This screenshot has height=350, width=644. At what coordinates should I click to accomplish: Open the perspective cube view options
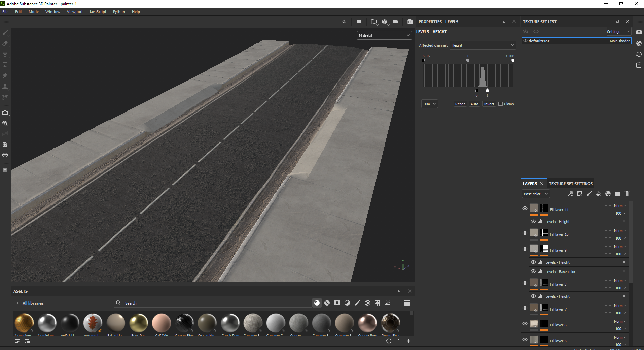[x=385, y=22]
